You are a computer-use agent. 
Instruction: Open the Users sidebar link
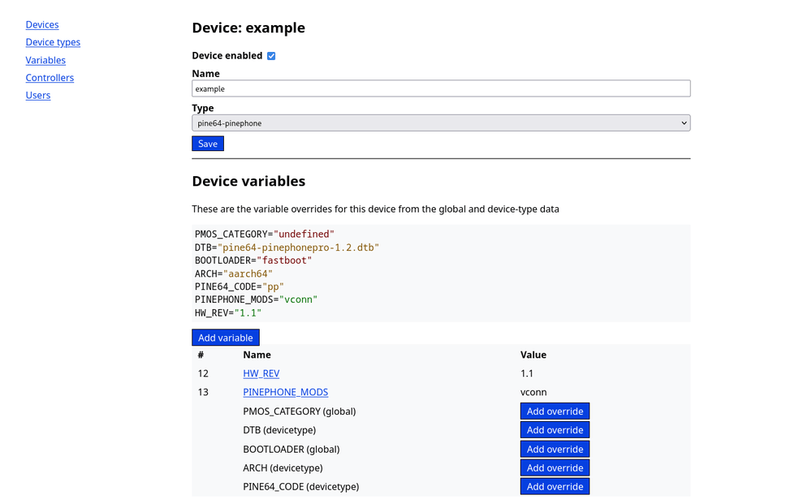(x=38, y=95)
